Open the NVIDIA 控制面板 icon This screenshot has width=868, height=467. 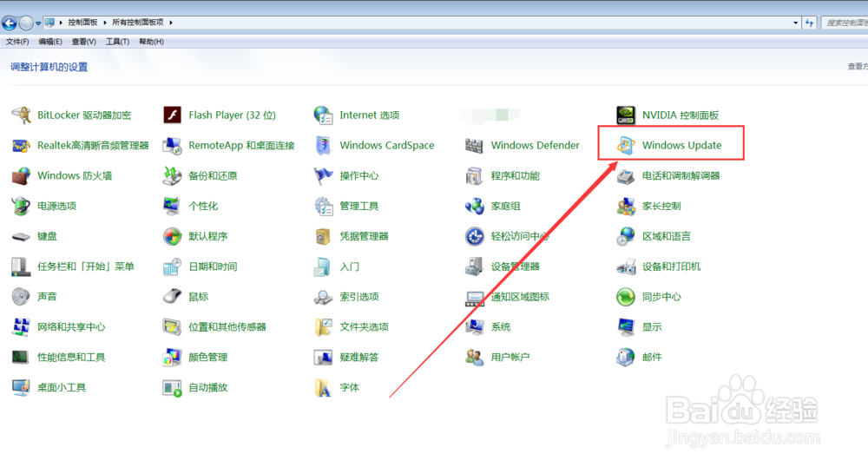[626, 115]
